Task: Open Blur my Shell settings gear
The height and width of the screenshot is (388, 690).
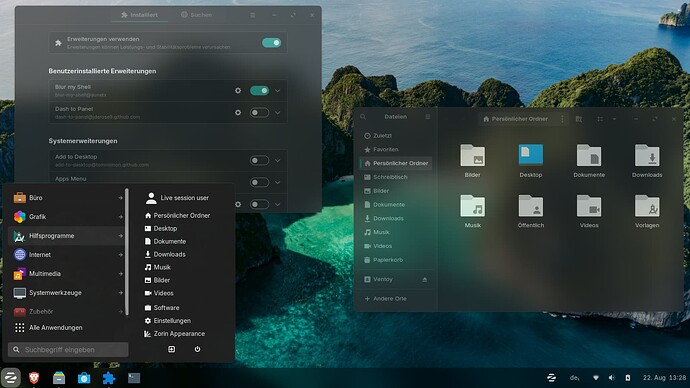Action: pos(238,91)
